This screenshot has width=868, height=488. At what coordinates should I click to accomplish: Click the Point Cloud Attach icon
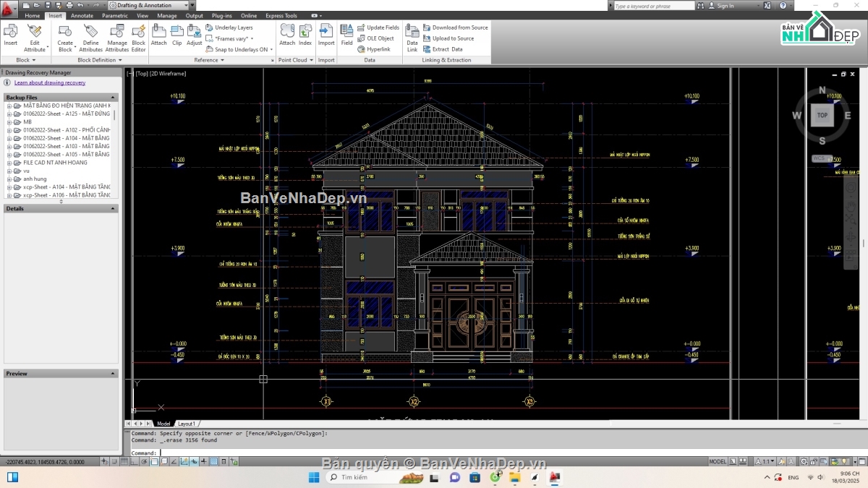[x=287, y=34]
